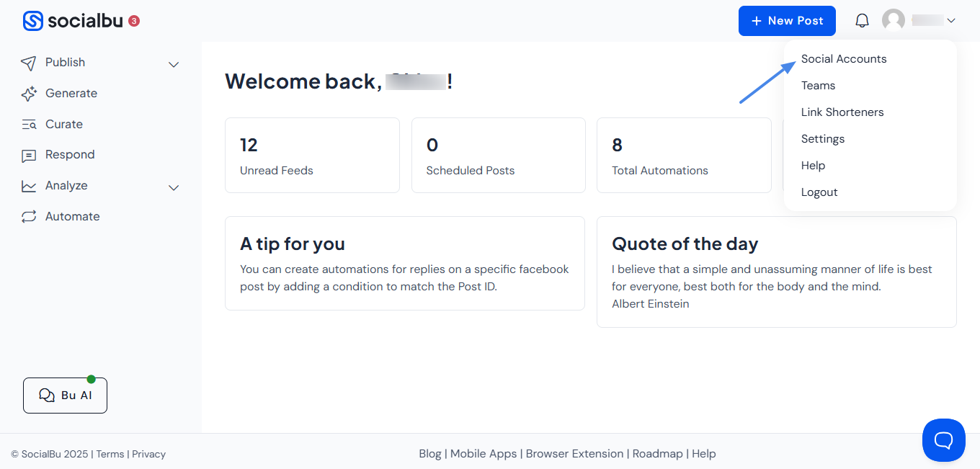Image resolution: width=980 pixels, height=469 pixels.
Task: Open the Publish paper plane icon
Action: (29, 63)
